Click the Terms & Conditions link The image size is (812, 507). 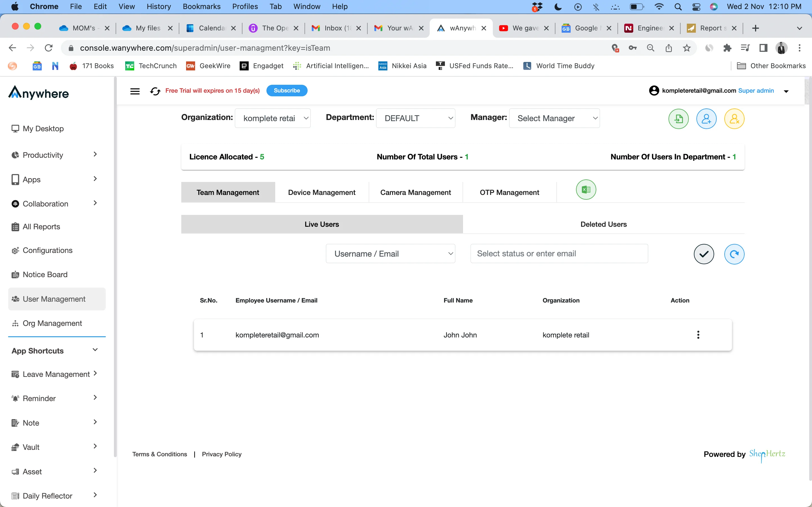tap(159, 454)
